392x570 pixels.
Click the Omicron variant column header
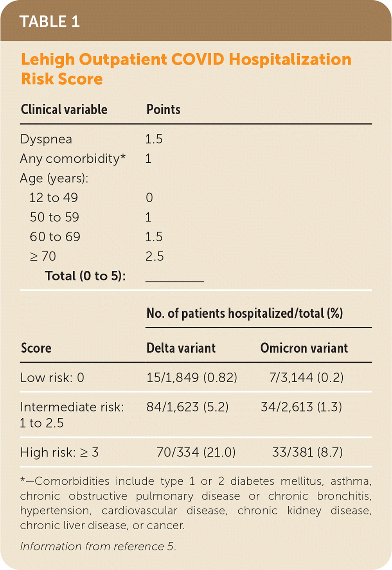304,348
